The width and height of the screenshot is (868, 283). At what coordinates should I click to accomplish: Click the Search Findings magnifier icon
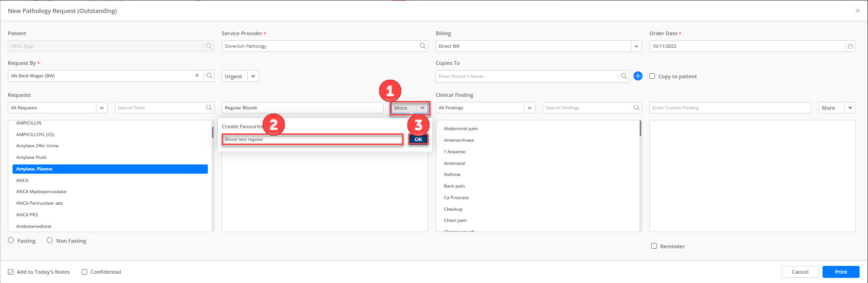[637, 107]
